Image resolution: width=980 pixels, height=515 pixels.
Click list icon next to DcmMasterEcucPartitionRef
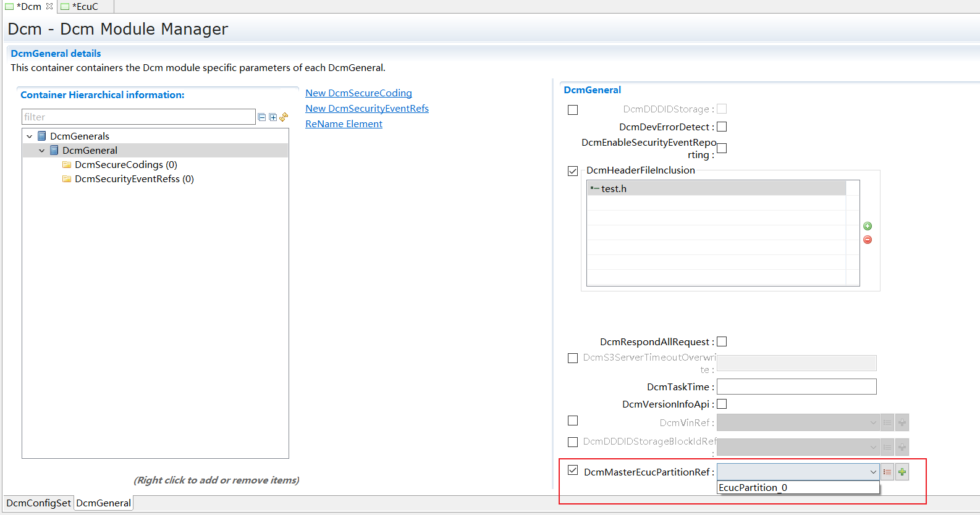click(x=887, y=472)
